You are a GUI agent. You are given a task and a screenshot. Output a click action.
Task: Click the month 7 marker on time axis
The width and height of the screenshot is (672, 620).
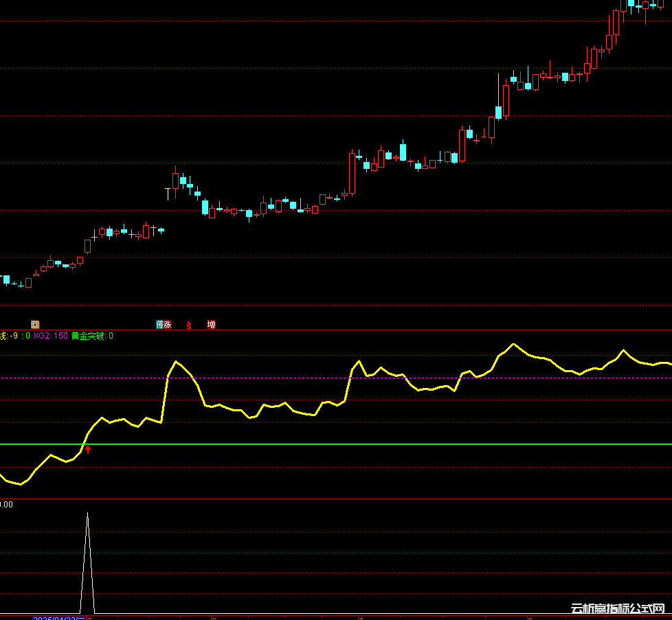[x=360, y=618]
